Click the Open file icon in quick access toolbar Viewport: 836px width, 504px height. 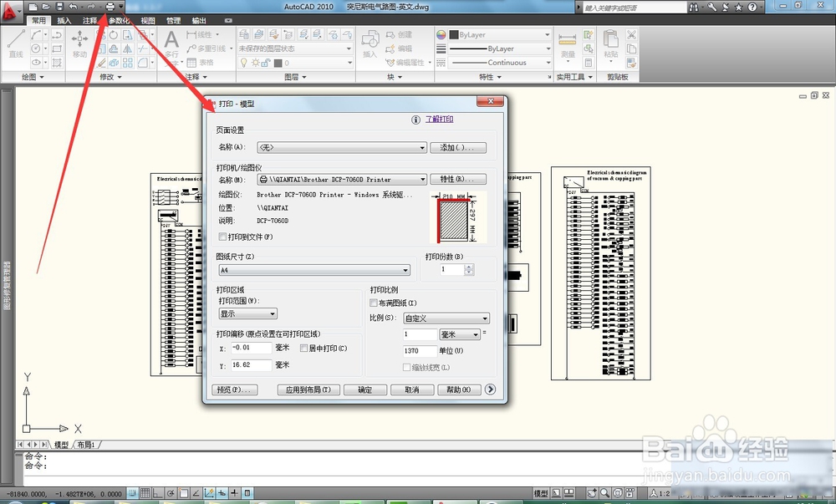[46, 7]
